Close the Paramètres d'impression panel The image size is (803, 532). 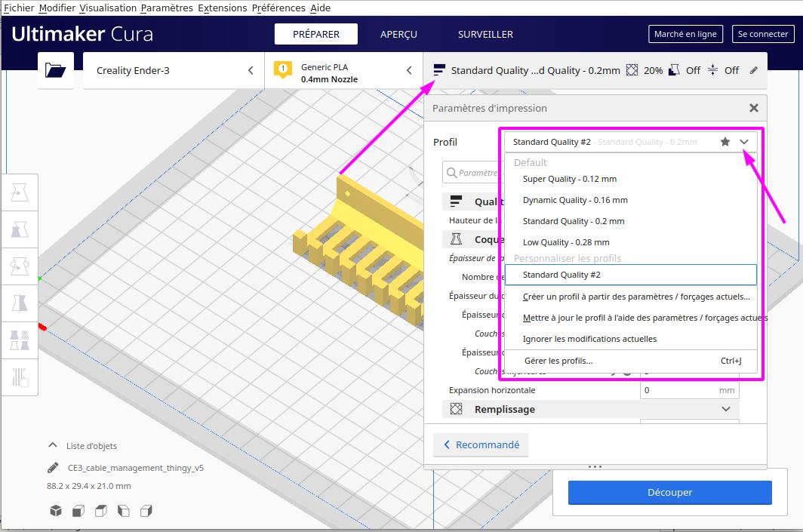[753, 108]
